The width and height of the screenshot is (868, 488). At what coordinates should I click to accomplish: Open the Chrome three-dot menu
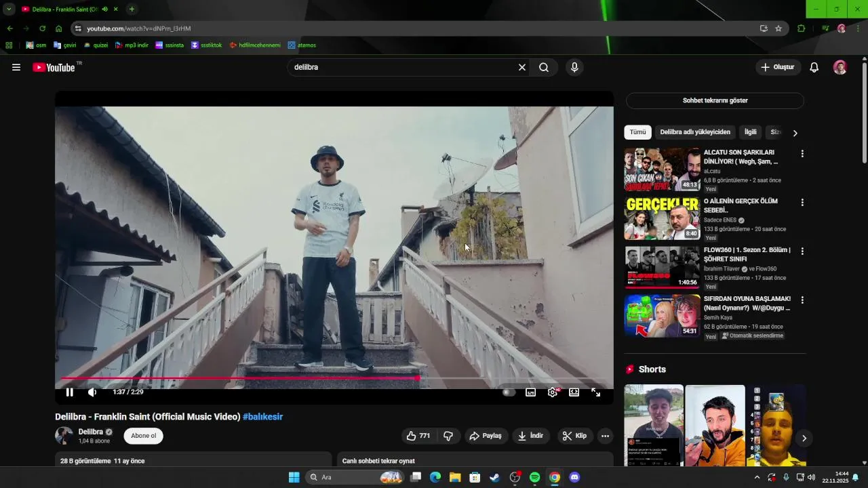[x=859, y=28]
